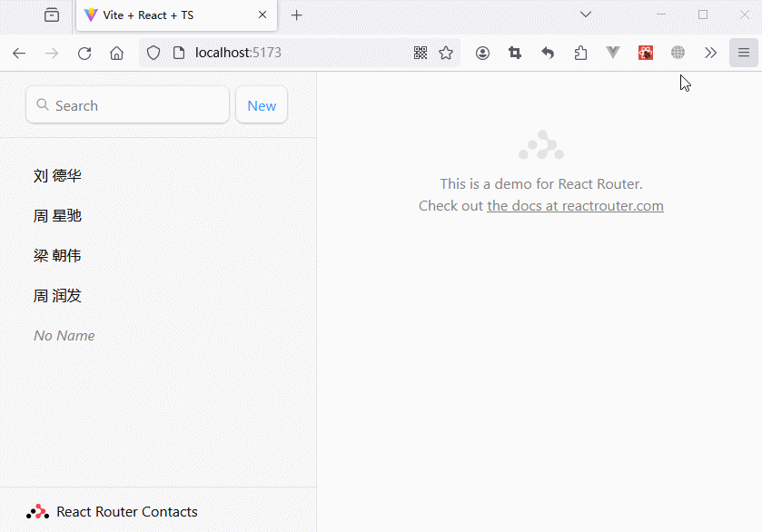Click the browser reload button
Screen dimensions: 762x532
84,53
